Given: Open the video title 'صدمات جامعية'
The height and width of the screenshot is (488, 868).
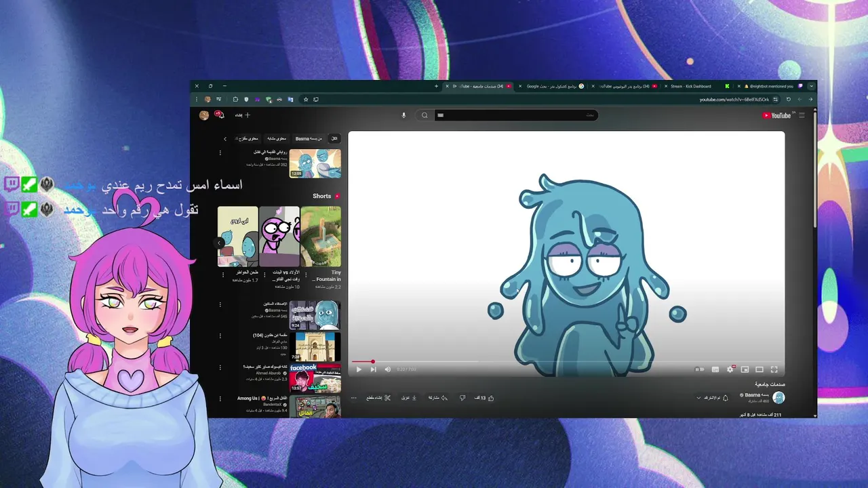Looking at the screenshot, I should coord(770,384).
